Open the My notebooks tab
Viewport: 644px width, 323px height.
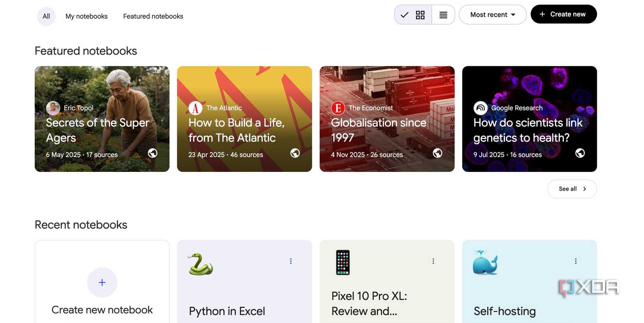pyautogui.click(x=86, y=16)
